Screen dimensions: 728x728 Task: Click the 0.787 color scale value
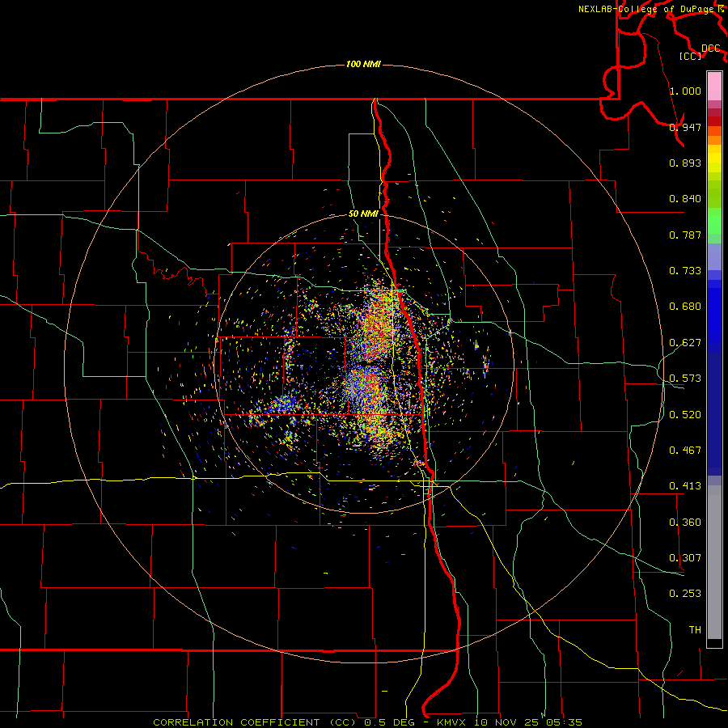(x=685, y=235)
